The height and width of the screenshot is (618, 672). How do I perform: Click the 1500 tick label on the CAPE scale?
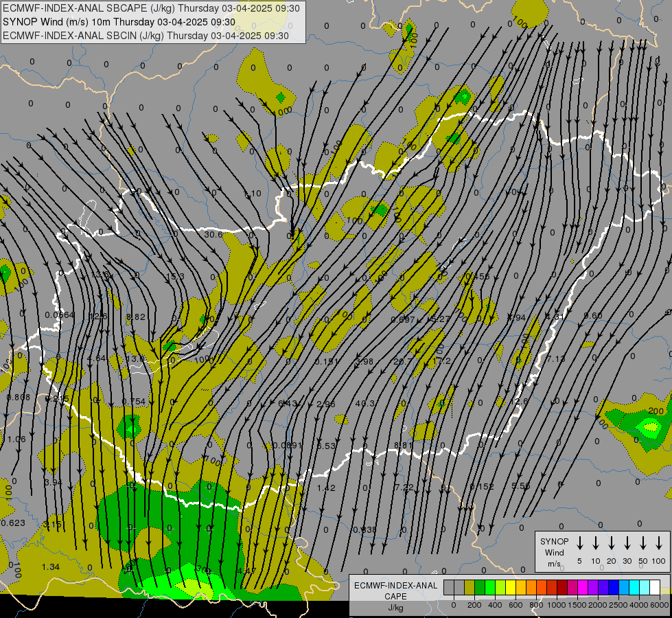pos(577,605)
